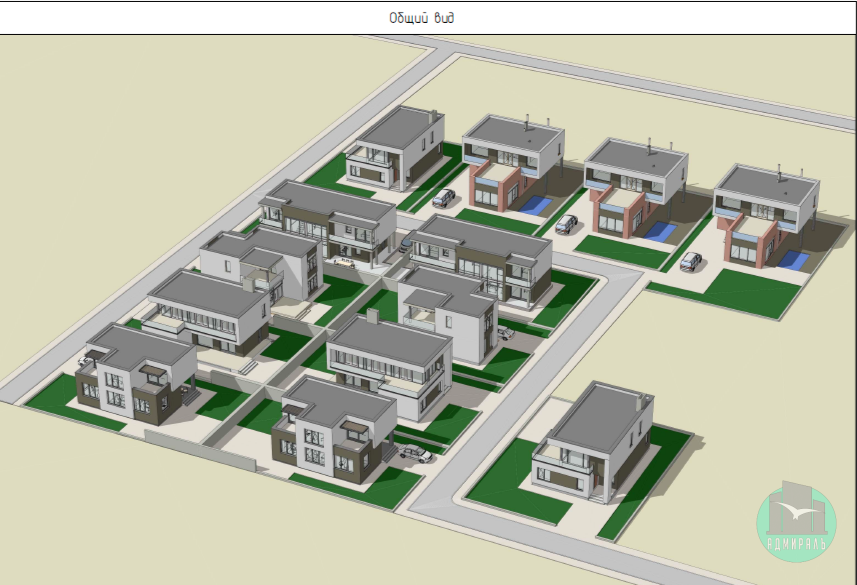Select the middle blue swimming pool

point(658,232)
